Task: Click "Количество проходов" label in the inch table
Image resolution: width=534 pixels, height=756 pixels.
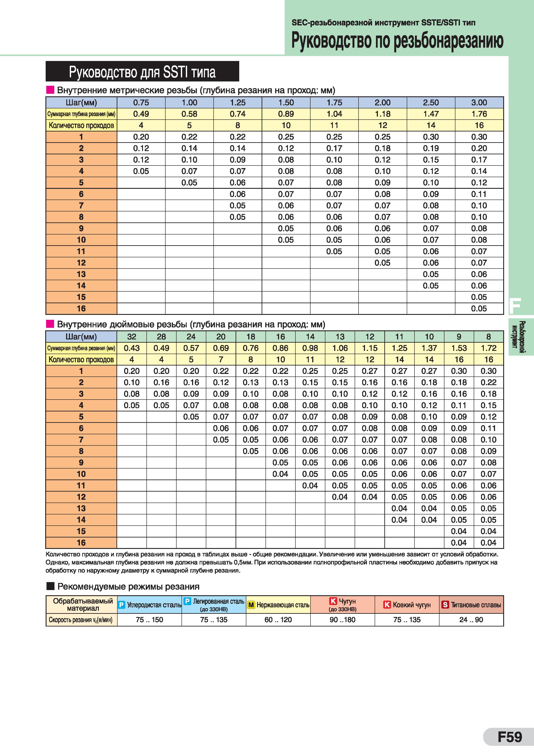Action: click(81, 359)
